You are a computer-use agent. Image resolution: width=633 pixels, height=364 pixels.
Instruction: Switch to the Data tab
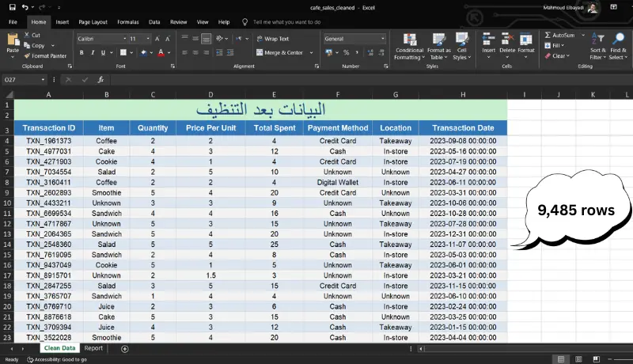[x=154, y=22]
